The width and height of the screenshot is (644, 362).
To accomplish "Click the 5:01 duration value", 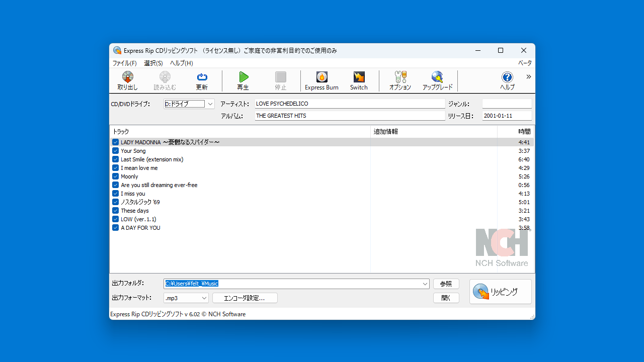I will (x=524, y=202).
